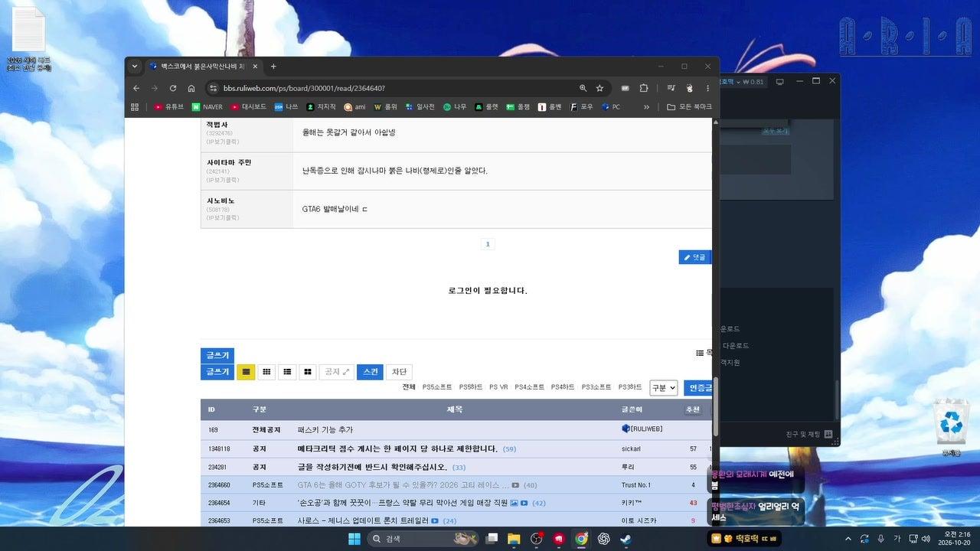
Task: Click author name sickarl
Action: click(x=631, y=448)
